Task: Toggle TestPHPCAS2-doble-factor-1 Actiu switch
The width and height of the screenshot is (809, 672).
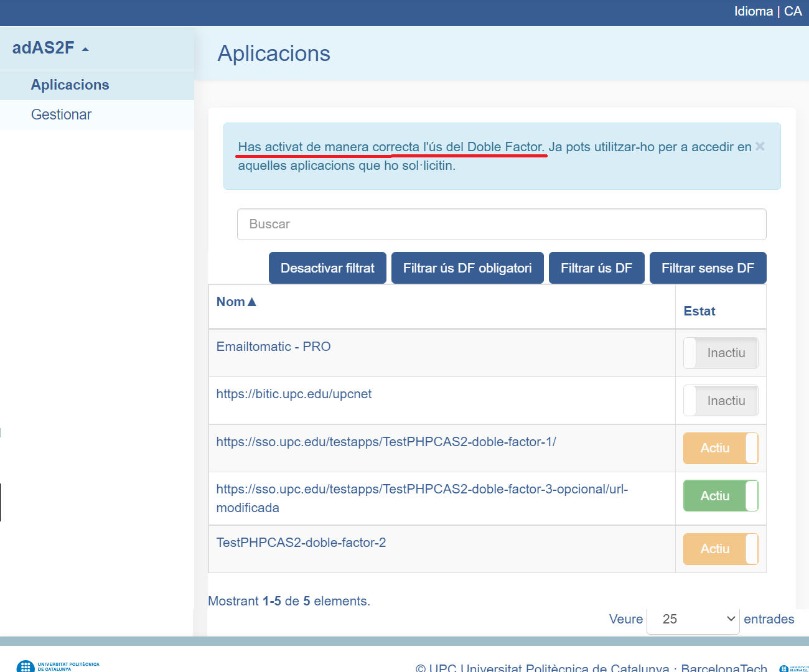Action: tap(720, 448)
